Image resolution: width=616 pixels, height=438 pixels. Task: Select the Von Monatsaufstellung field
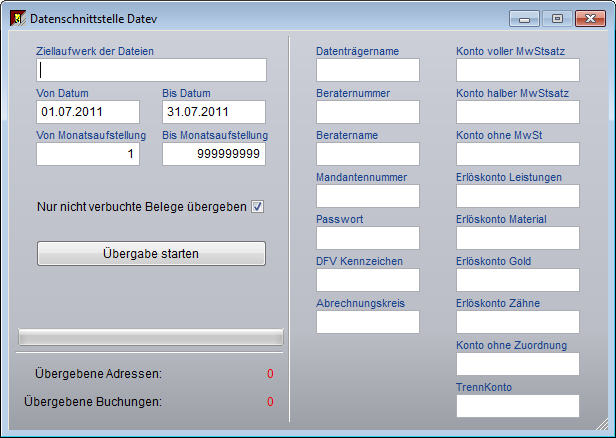[x=88, y=154]
